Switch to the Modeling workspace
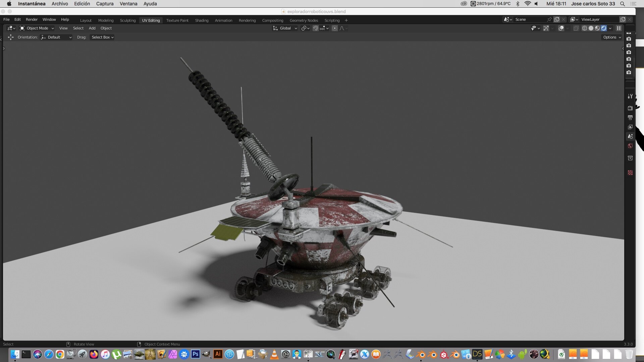 pos(106,20)
